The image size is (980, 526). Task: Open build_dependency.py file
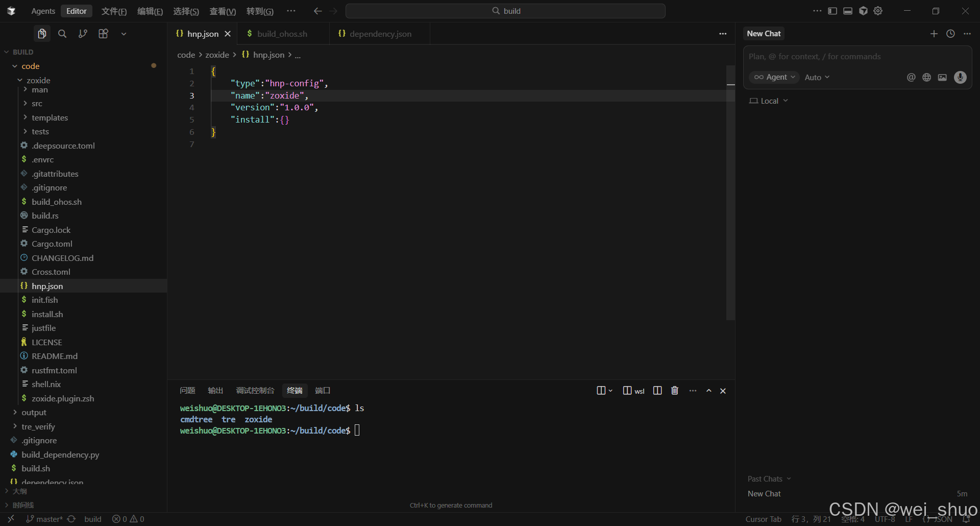pos(60,455)
